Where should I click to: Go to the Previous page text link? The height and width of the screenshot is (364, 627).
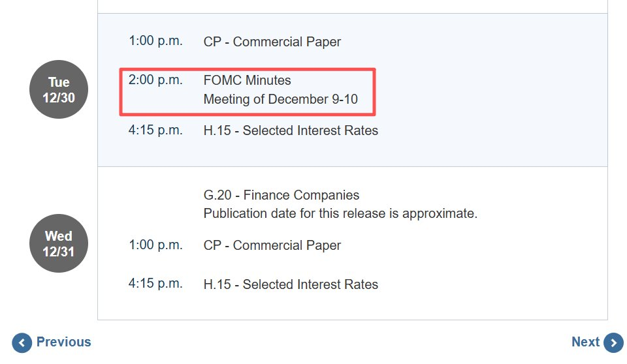(x=63, y=342)
